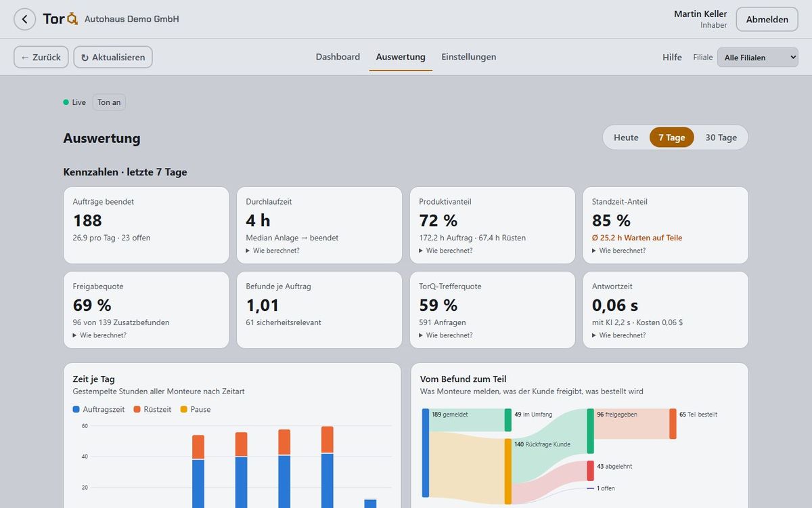
Task: Open the Hilfe menu item
Action: click(x=672, y=58)
